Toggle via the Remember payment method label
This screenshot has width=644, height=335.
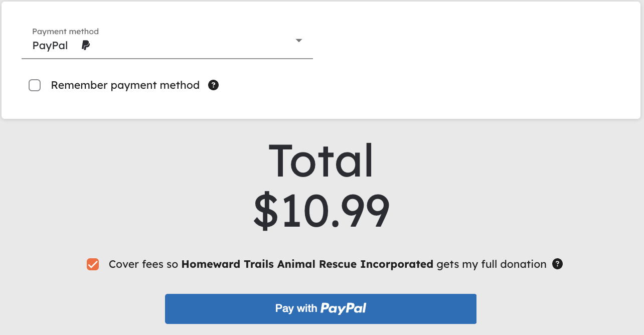(125, 85)
